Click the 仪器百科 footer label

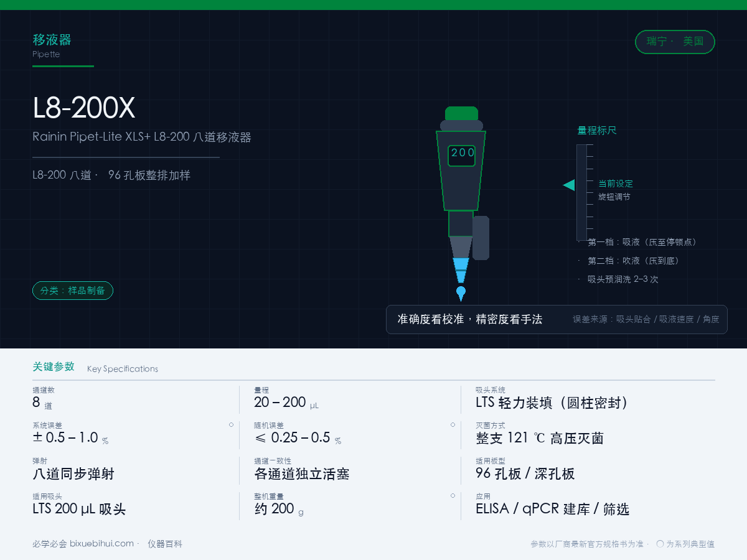pyautogui.click(x=165, y=543)
